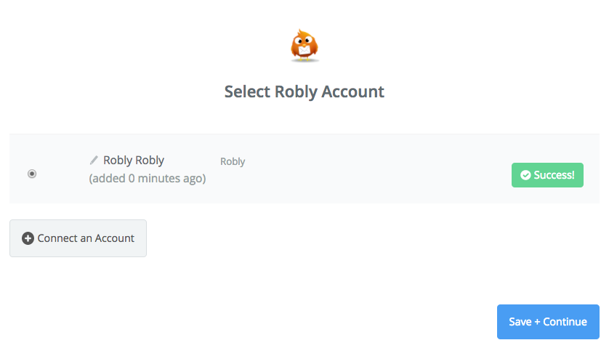Click the blue Save + Continue button

[548, 322]
